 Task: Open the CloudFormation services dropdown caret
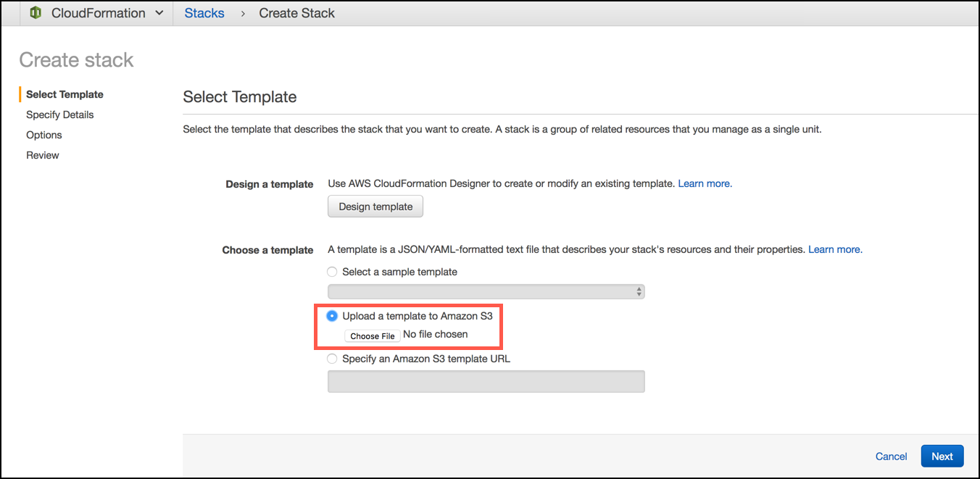pyautogui.click(x=159, y=12)
